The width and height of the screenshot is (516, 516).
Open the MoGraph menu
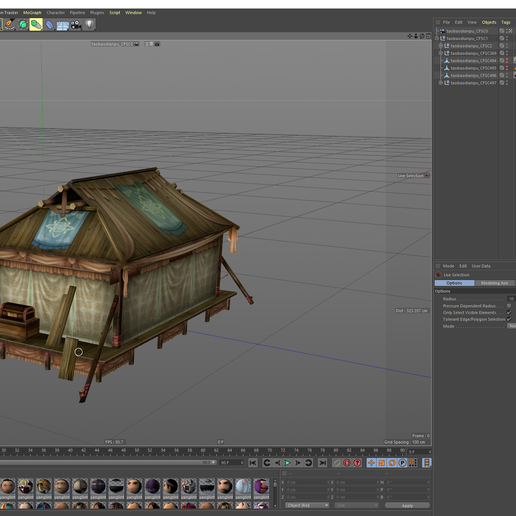click(32, 13)
